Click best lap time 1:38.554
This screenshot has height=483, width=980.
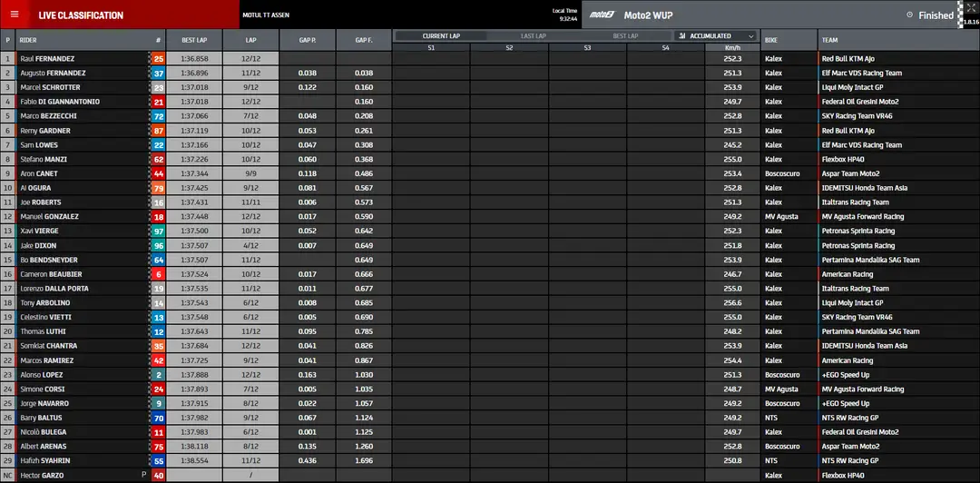point(194,461)
